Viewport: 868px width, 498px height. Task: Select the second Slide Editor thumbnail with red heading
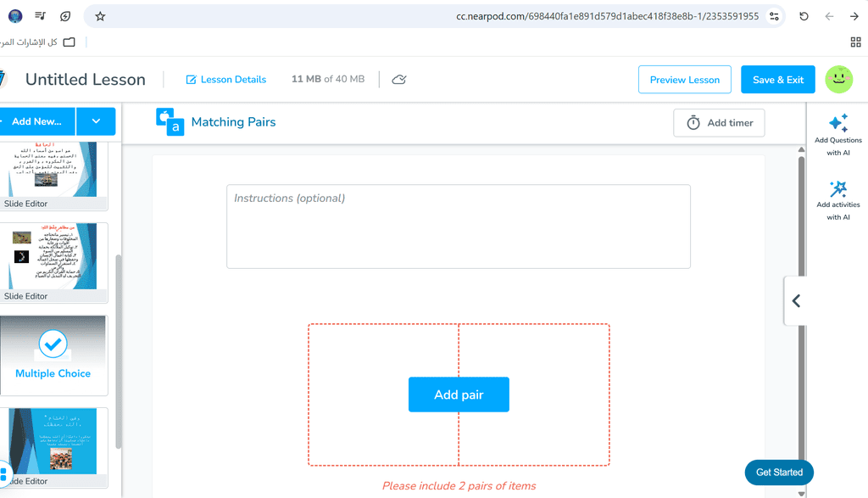tap(53, 262)
